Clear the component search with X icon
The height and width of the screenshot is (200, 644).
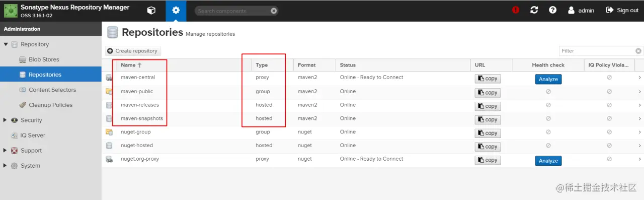point(273,11)
